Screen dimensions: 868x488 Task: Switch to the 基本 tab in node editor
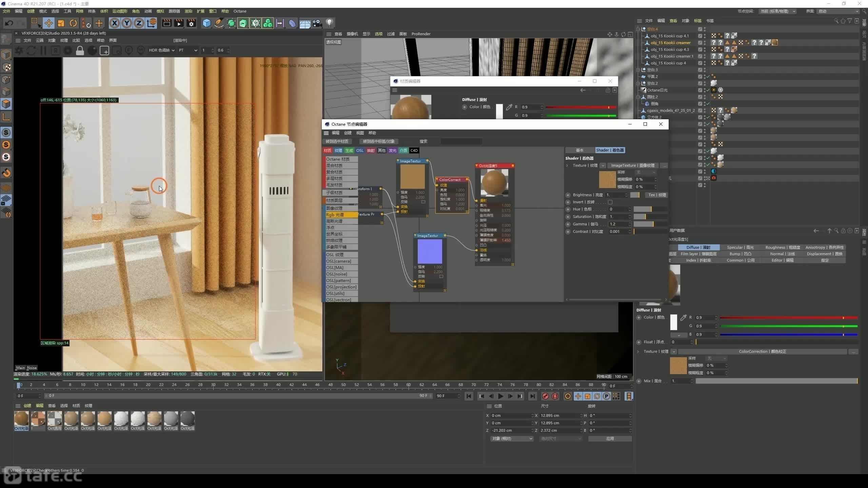pyautogui.click(x=580, y=150)
